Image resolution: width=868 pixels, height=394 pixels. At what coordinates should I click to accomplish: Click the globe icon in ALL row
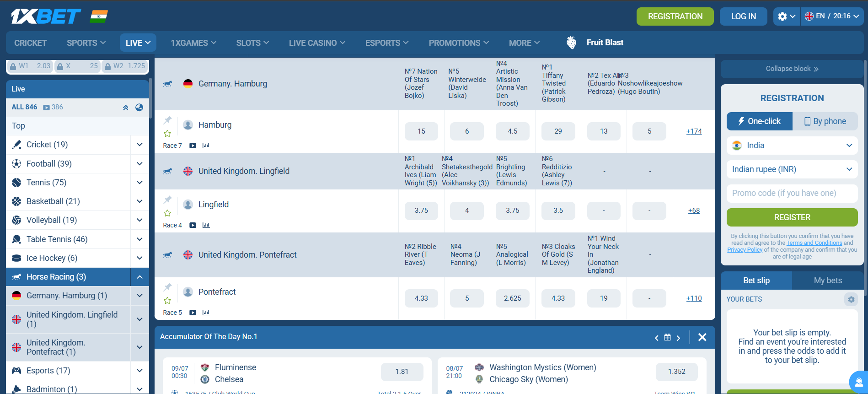pyautogui.click(x=139, y=108)
